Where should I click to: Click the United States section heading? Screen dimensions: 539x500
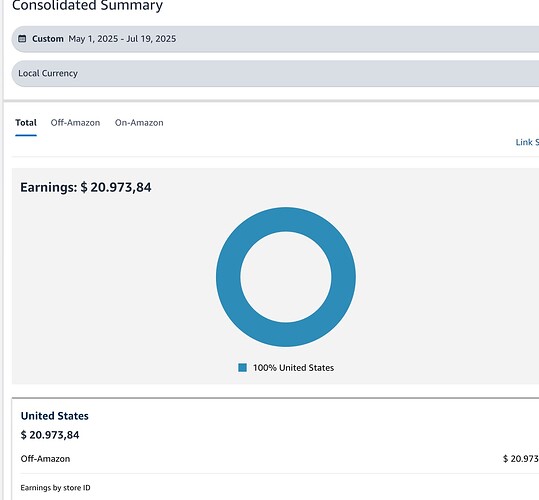(x=55, y=416)
